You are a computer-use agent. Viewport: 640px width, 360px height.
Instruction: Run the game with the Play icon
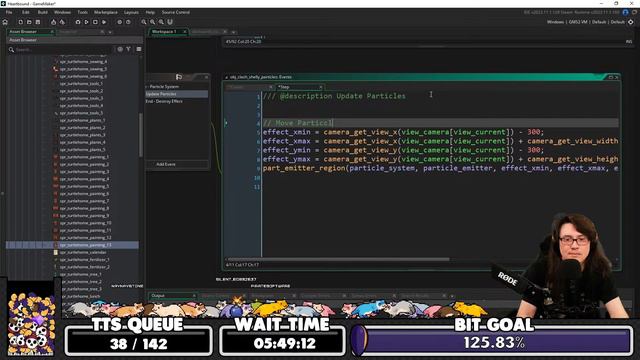pos(87,22)
